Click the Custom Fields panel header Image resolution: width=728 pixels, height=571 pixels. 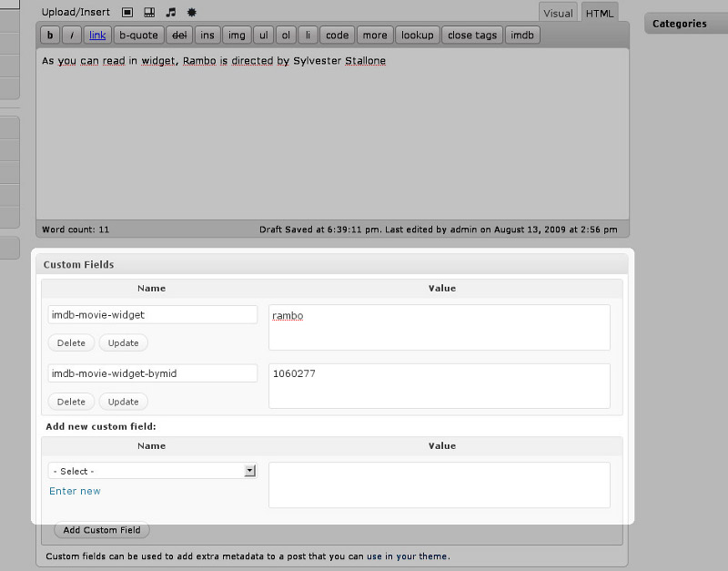(x=332, y=265)
